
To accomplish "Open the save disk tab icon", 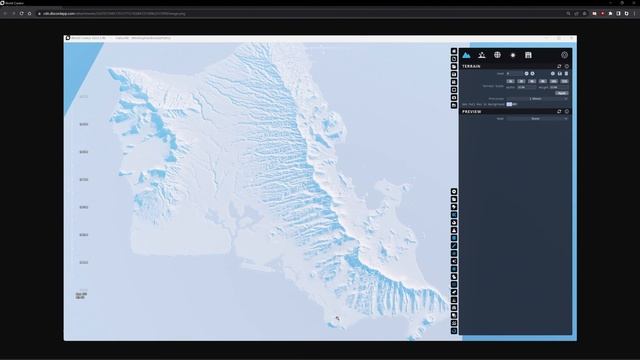I will pos(528,55).
